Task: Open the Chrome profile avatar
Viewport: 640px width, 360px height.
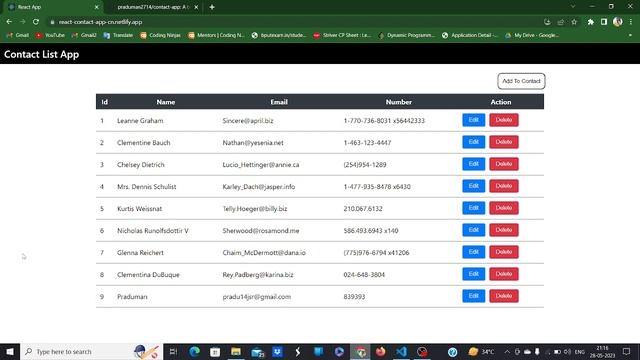Action: point(618,22)
